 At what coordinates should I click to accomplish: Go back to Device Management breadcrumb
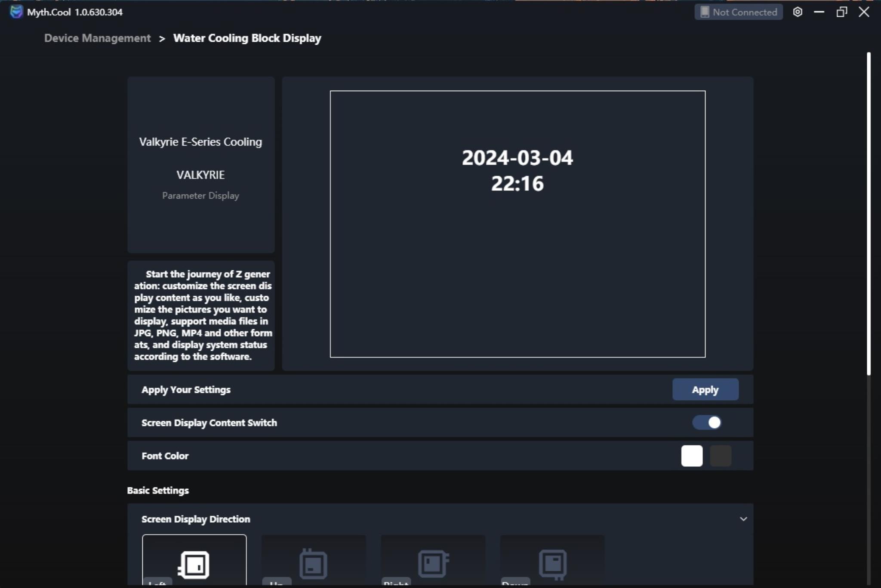[97, 38]
